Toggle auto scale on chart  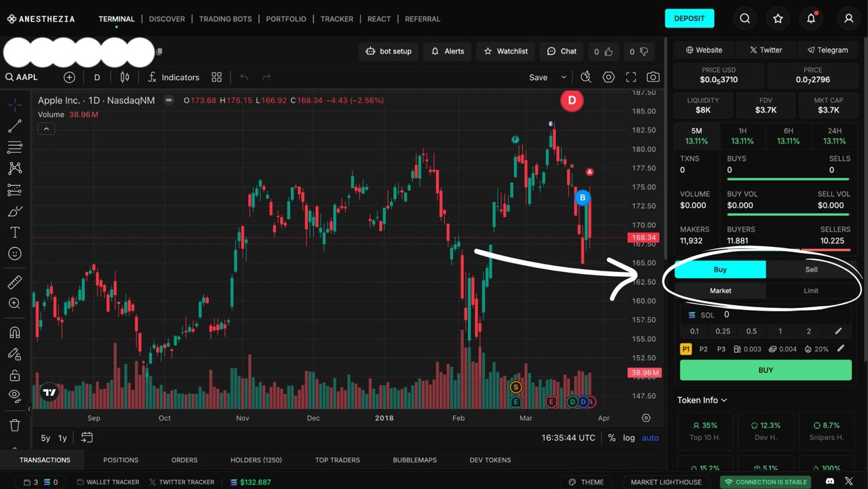pyautogui.click(x=650, y=437)
